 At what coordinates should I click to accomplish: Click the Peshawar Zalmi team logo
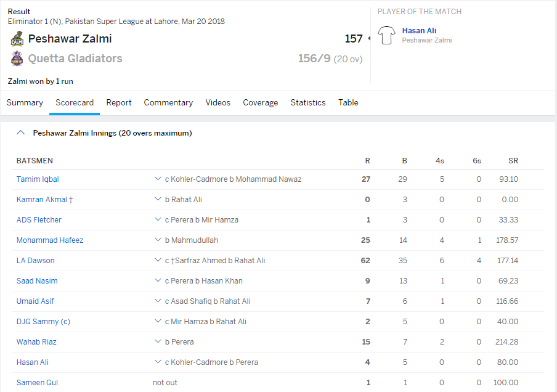[x=17, y=39]
